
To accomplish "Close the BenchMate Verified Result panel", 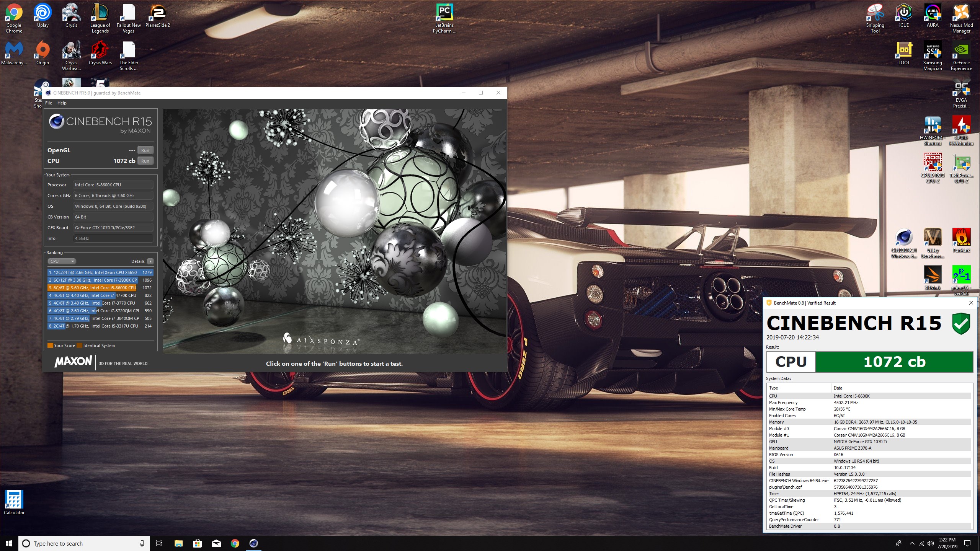I will (x=971, y=303).
